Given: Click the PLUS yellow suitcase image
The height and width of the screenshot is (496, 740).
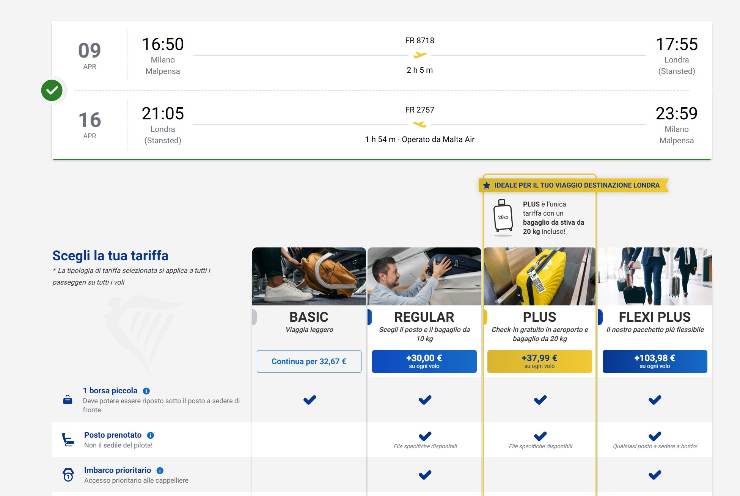Looking at the screenshot, I should 539,276.
